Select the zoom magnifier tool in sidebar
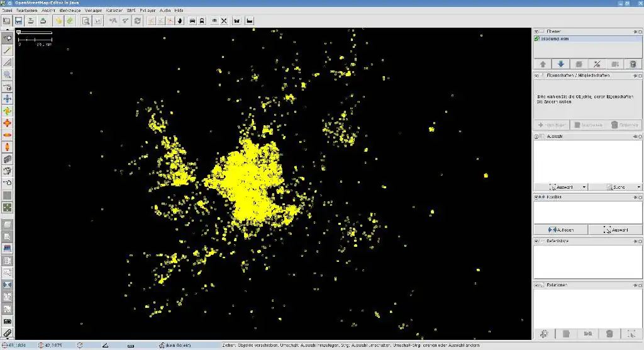 (7, 74)
